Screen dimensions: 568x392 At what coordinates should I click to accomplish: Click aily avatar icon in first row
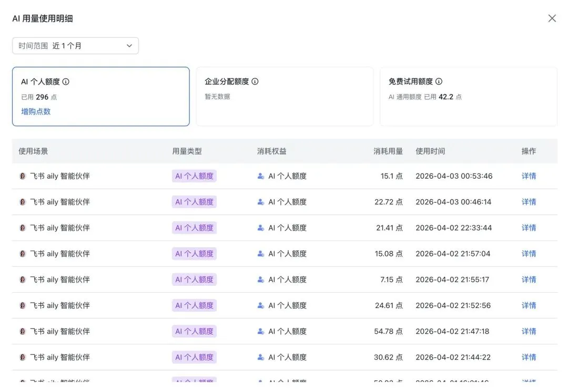tap(23, 176)
